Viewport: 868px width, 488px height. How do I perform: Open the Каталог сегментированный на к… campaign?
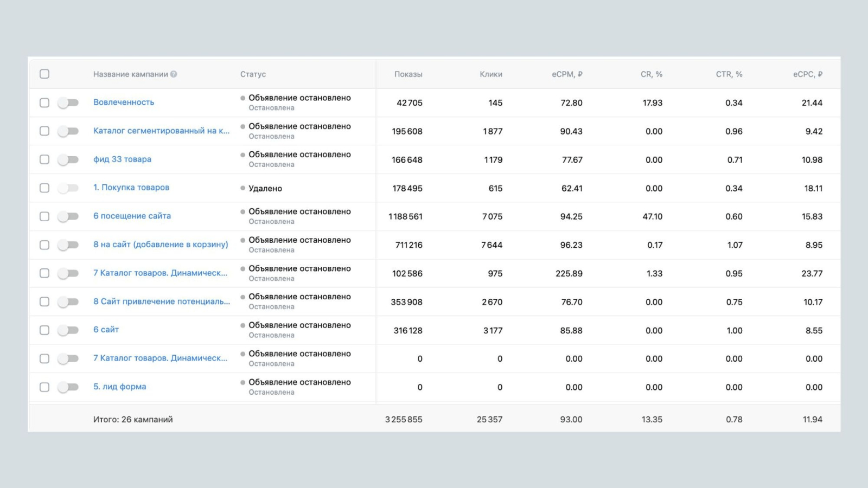point(161,131)
